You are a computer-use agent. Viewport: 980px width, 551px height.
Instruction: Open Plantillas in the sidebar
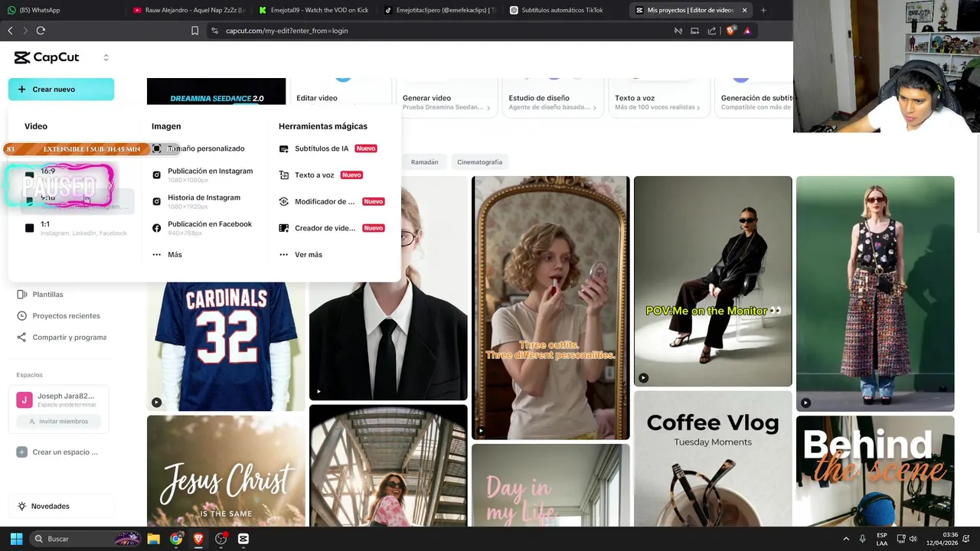[x=47, y=295]
